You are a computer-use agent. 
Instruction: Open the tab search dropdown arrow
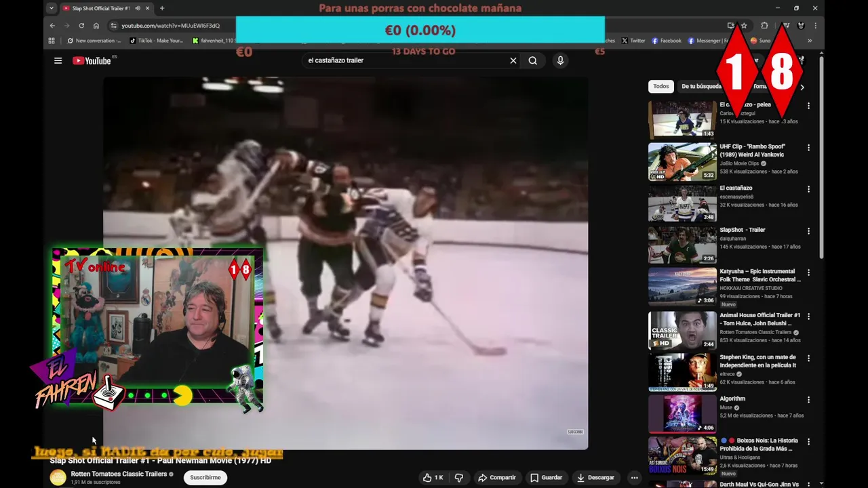point(52,8)
